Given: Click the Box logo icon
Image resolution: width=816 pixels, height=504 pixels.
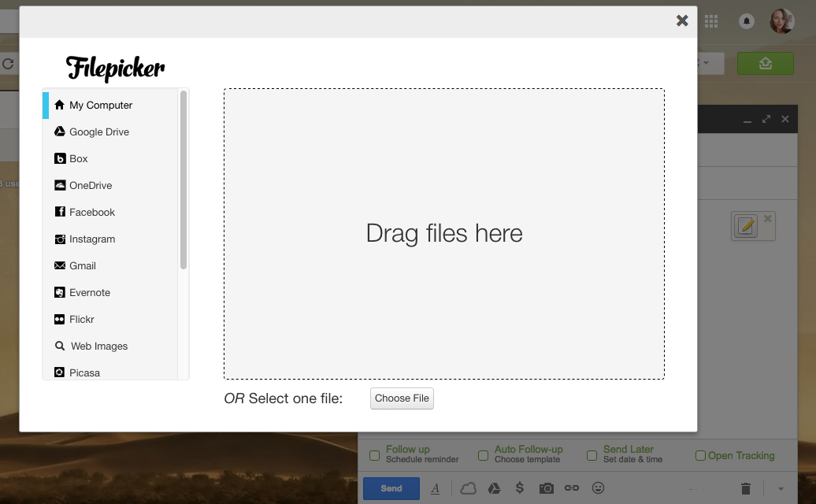Looking at the screenshot, I should pos(60,158).
